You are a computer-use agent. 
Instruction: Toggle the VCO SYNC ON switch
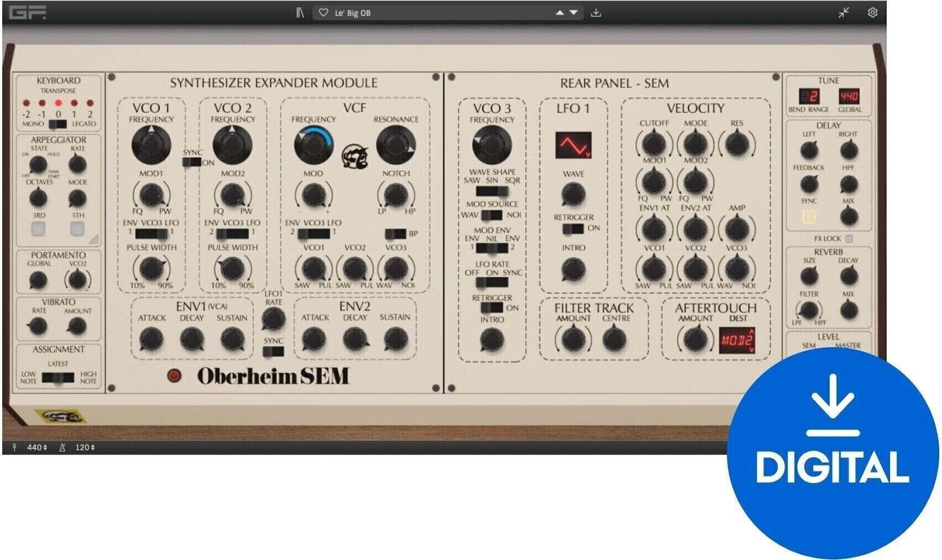(x=192, y=162)
